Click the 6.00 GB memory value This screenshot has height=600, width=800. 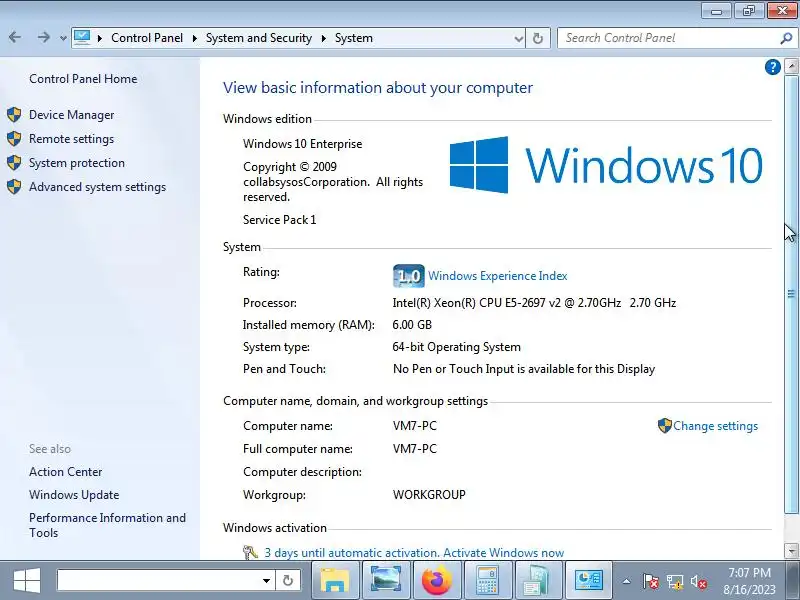[x=412, y=325]
